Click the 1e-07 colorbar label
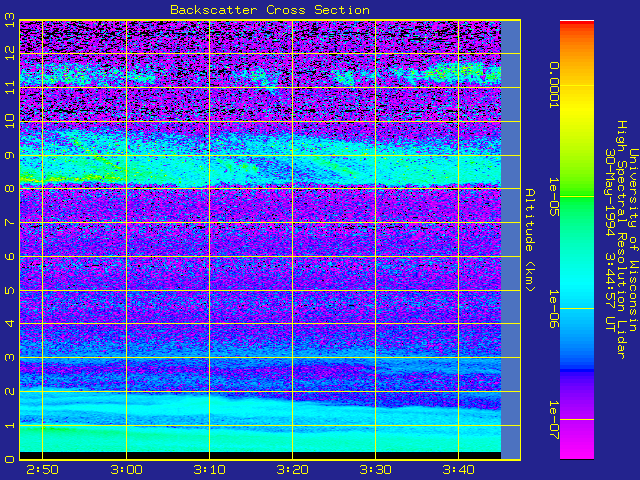 (x=553, y=420)
